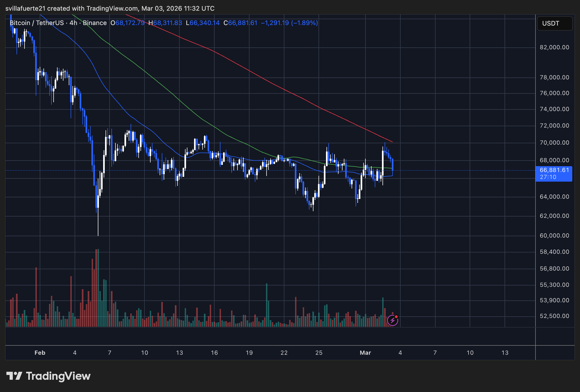Click the 16 date label on the time axis
Screen dimensions: 580x392
[214, 353]
